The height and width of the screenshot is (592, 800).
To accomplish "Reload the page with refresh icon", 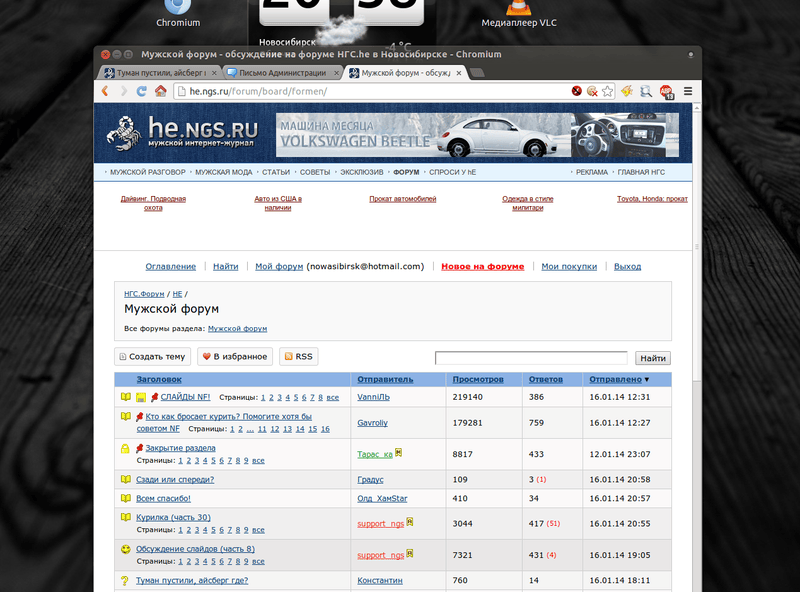I will (x=141, y=91).
